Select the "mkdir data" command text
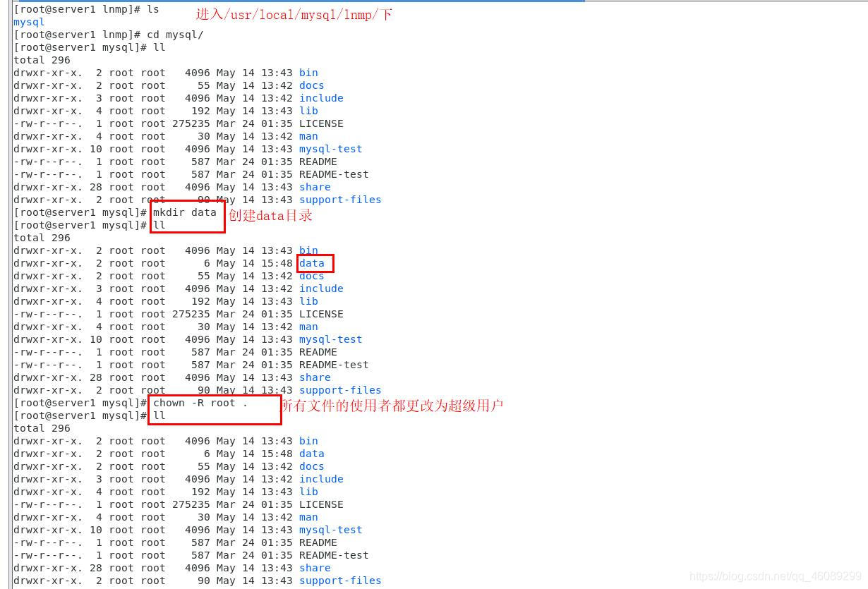This screenshot has width=868, height=589. click(x=185, y=212)
